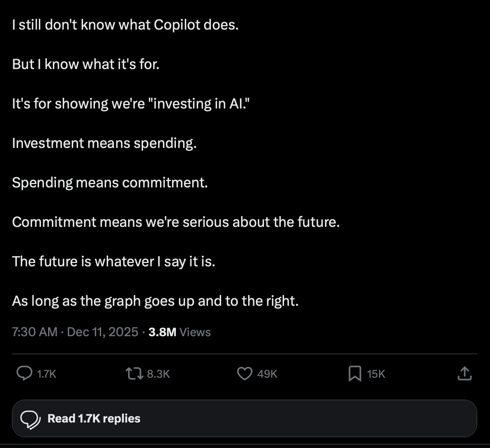
Task: Click the chat icon beside Read replies
Action: click(x=30, y=419)
